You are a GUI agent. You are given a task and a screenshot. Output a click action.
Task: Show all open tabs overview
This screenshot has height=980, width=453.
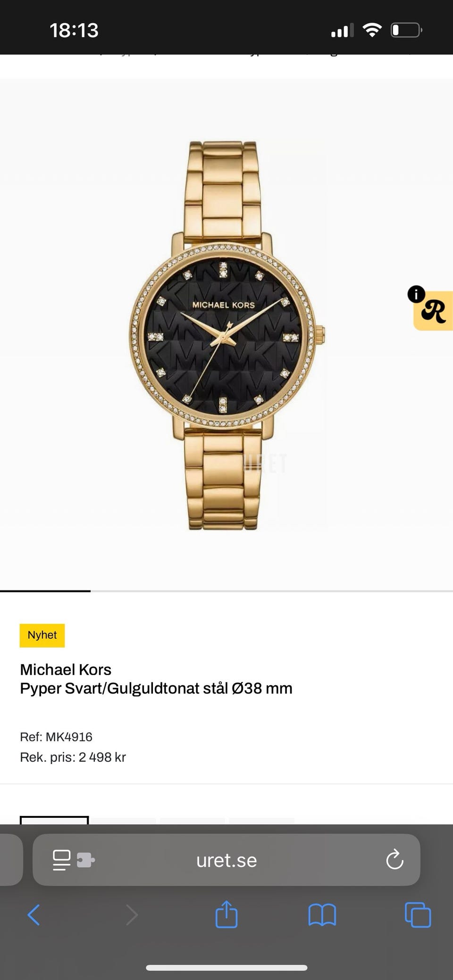coord(418,915)
